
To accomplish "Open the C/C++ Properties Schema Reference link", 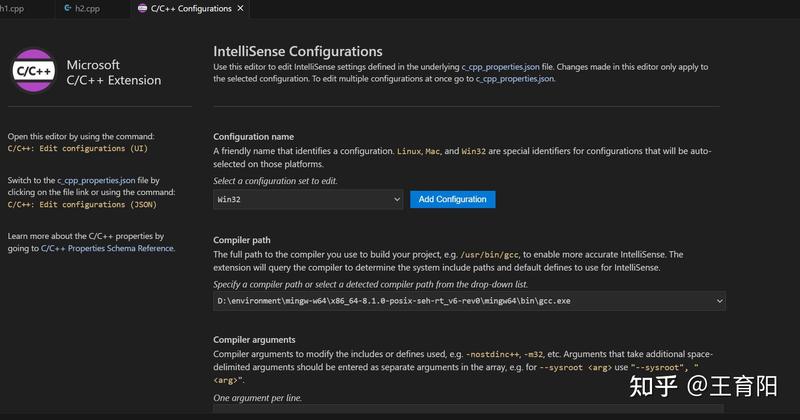I will tap(107, 249).
